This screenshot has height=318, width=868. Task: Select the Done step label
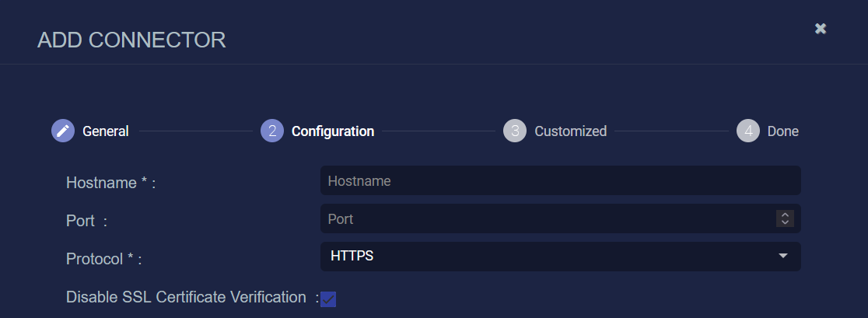pyautogui.click(x=782, y=131)
